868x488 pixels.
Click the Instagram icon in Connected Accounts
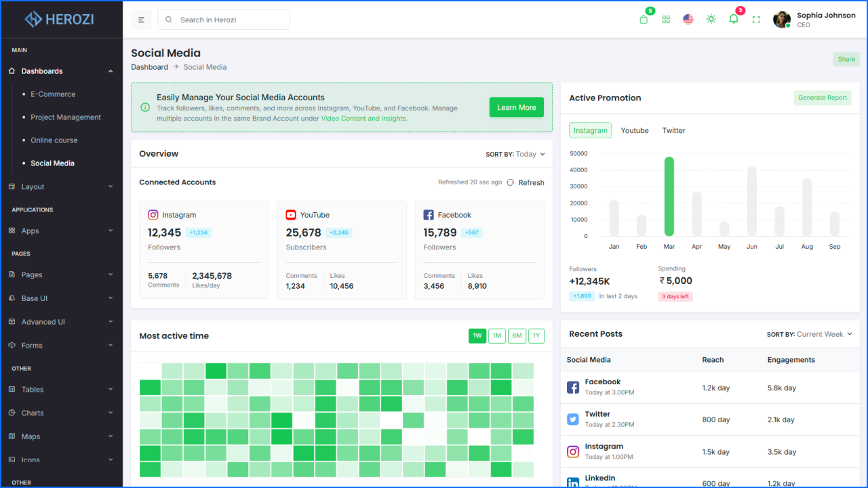[153, 215]
